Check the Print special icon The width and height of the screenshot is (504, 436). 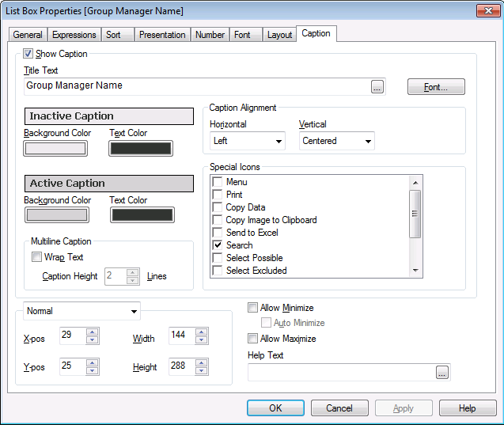tap(218, 195)
